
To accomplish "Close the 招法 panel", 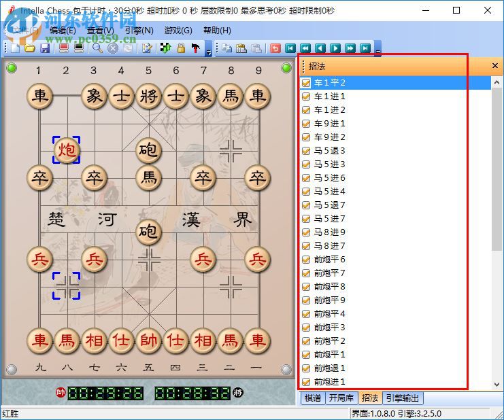I will point(495,66).
